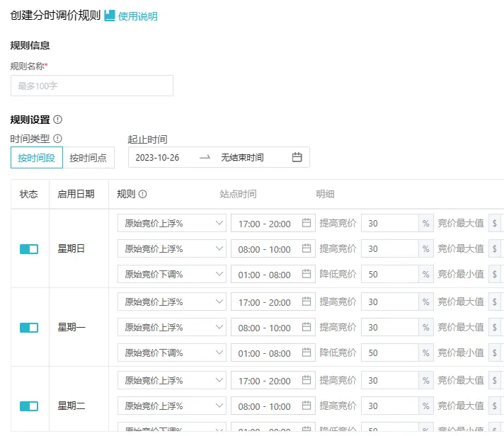Click the 规则信息 section heading
Image resolution: width=504 pixels, height=436 pixels.
30,45
